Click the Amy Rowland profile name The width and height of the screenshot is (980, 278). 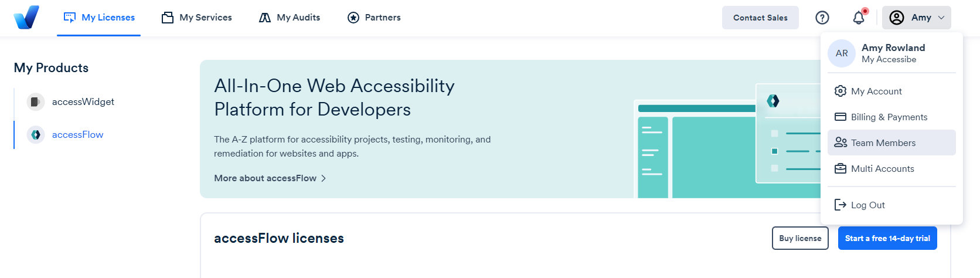point(893,48)
